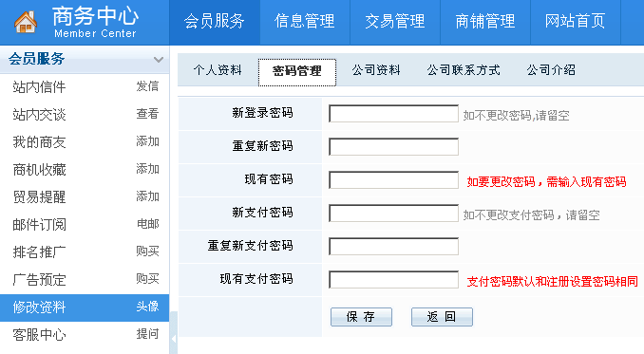Click the 新登录密码 input field
The height and width of the screenshot is (354, 644).
pos(393,114)
